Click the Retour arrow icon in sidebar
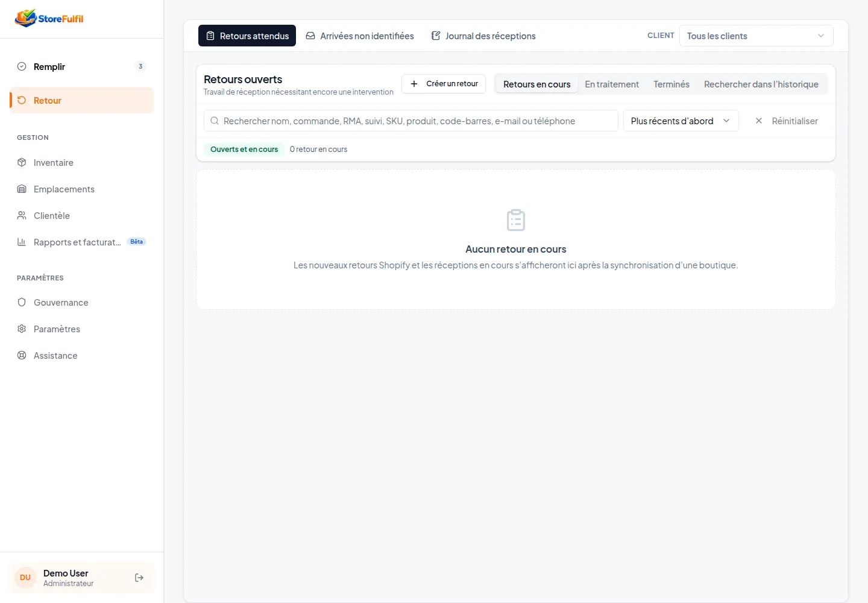Image resolution: width=868 pixels, height=603 pixels. point(22,100)
